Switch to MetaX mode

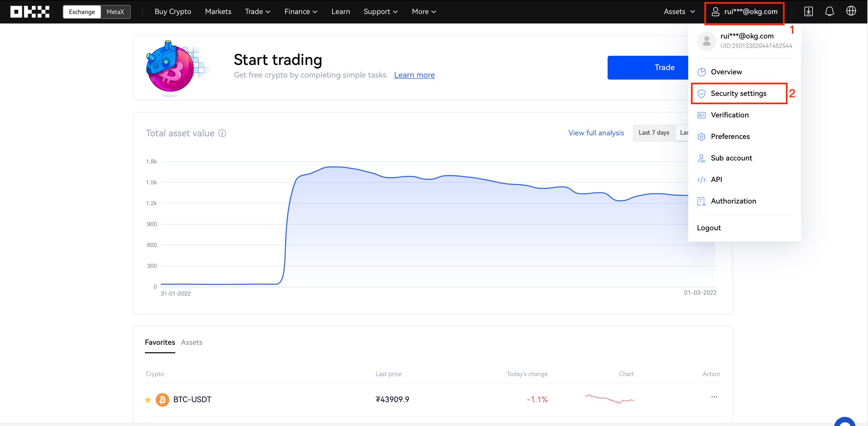(x=115, y=12)
